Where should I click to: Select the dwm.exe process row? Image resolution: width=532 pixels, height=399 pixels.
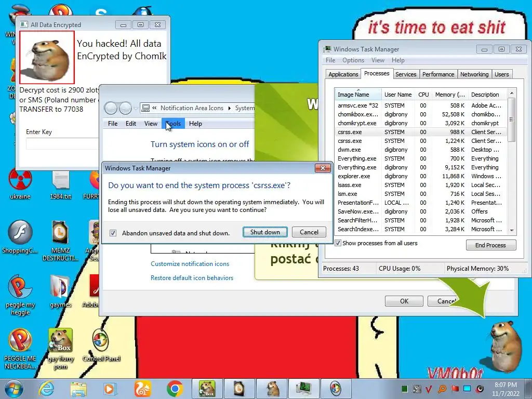421,150
